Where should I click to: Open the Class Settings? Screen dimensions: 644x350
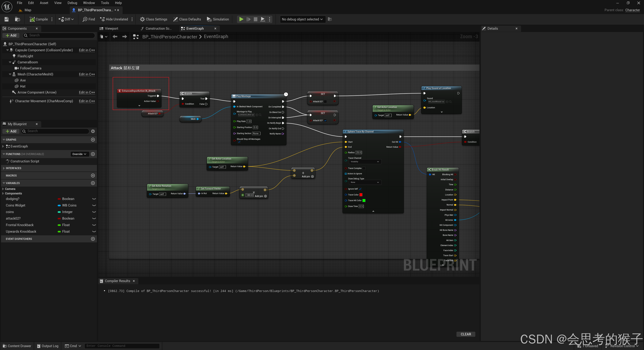(153, 19)
